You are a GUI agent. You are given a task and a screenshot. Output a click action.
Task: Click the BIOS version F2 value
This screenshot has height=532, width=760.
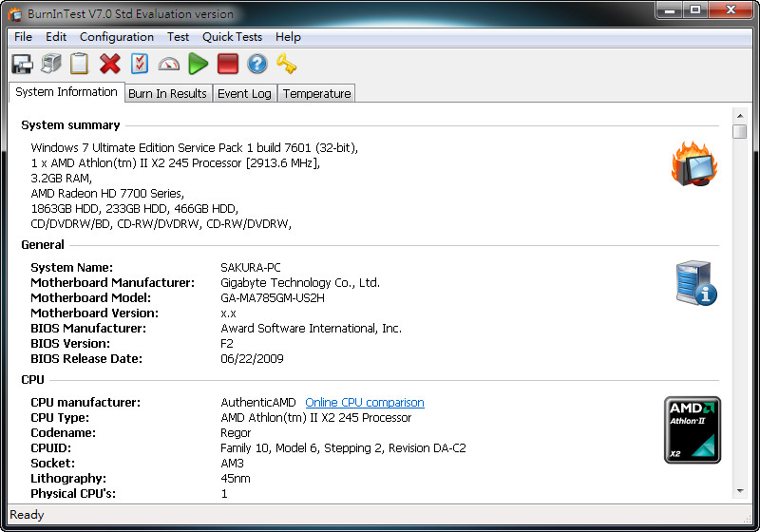(x=227, y=344)
